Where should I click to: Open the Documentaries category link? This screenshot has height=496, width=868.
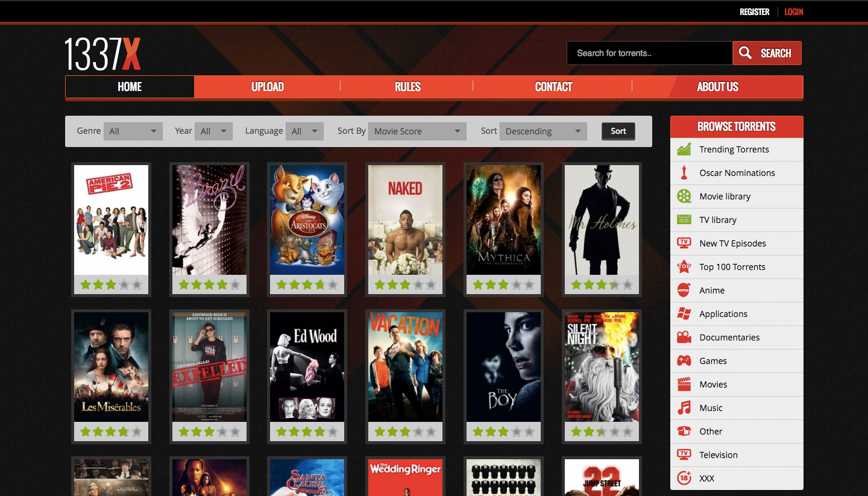coord(729,337)
